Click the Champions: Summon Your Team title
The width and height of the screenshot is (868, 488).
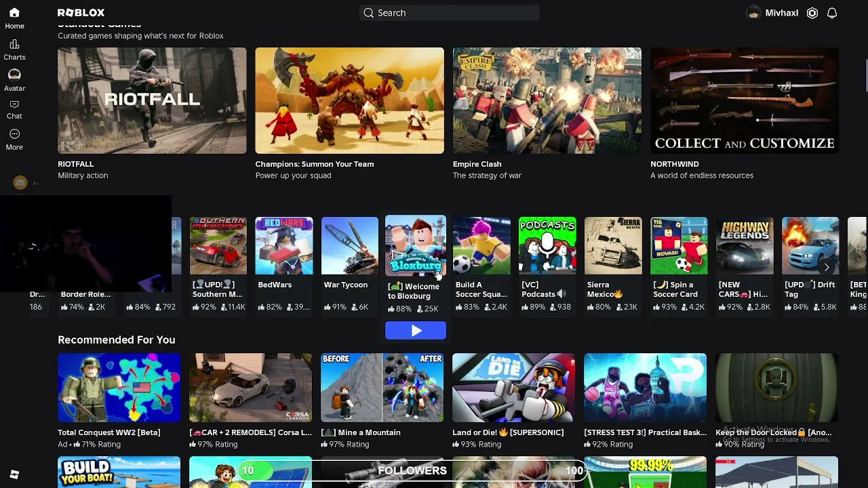(315, 164)
